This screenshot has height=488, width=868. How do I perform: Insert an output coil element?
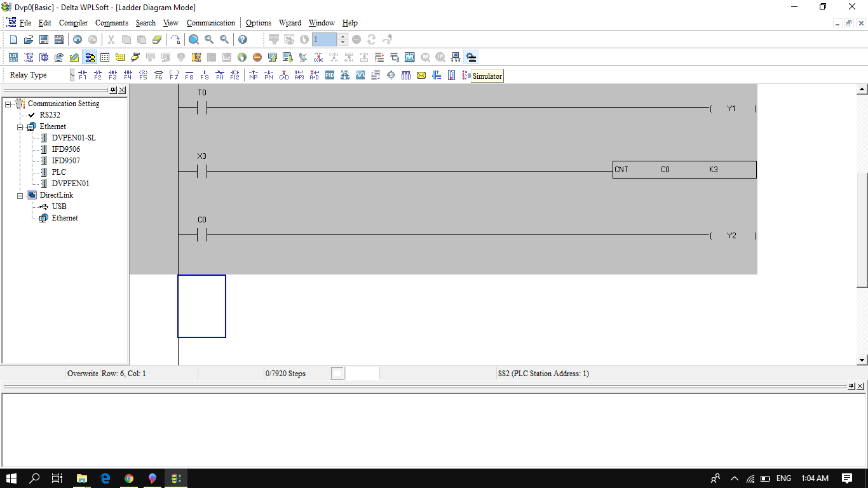[173, 75]
